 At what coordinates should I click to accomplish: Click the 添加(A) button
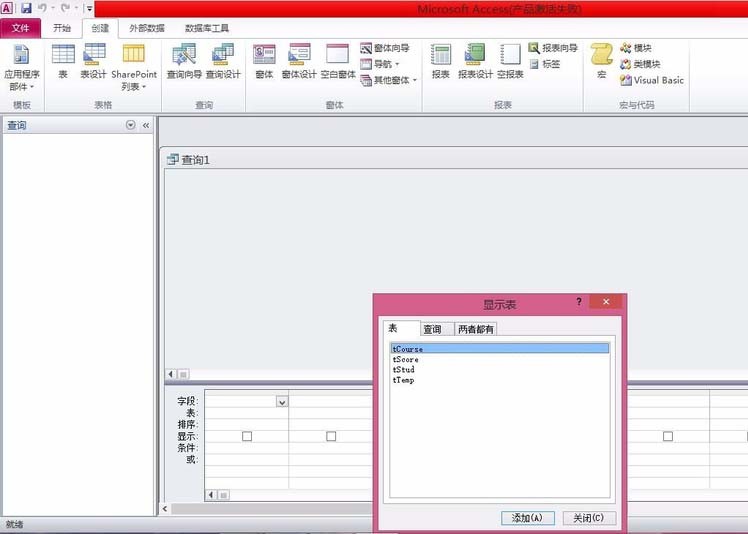point(527,518)
